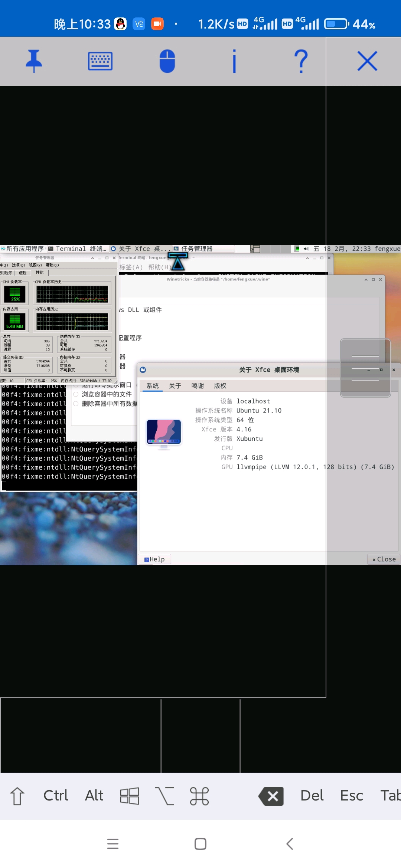Select the mouse mode icon
Viewport: 401px width, 868px height.
point(167,61)
